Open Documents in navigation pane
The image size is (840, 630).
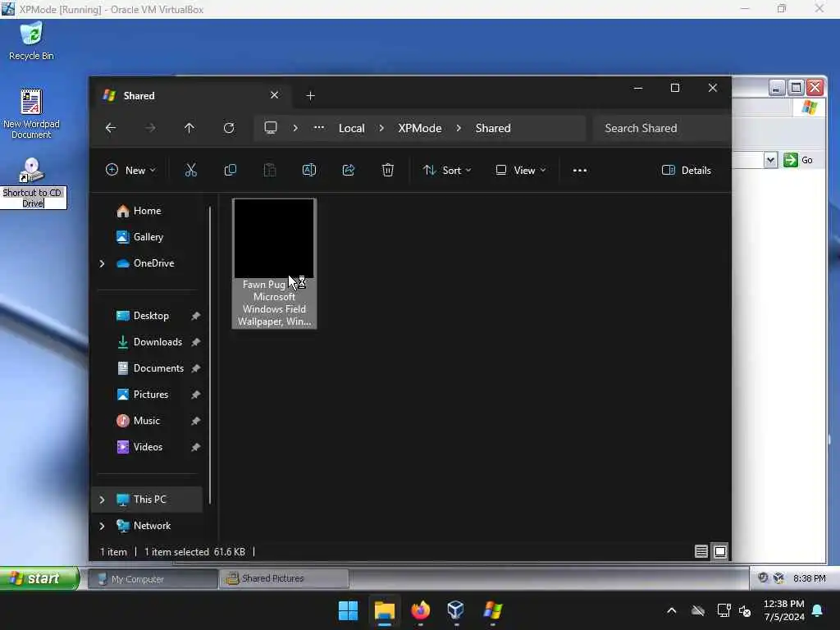click(x=150, y=368)
